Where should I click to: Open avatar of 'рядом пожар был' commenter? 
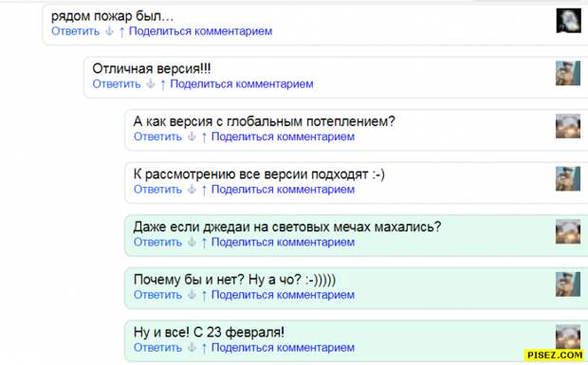(568, 21)
